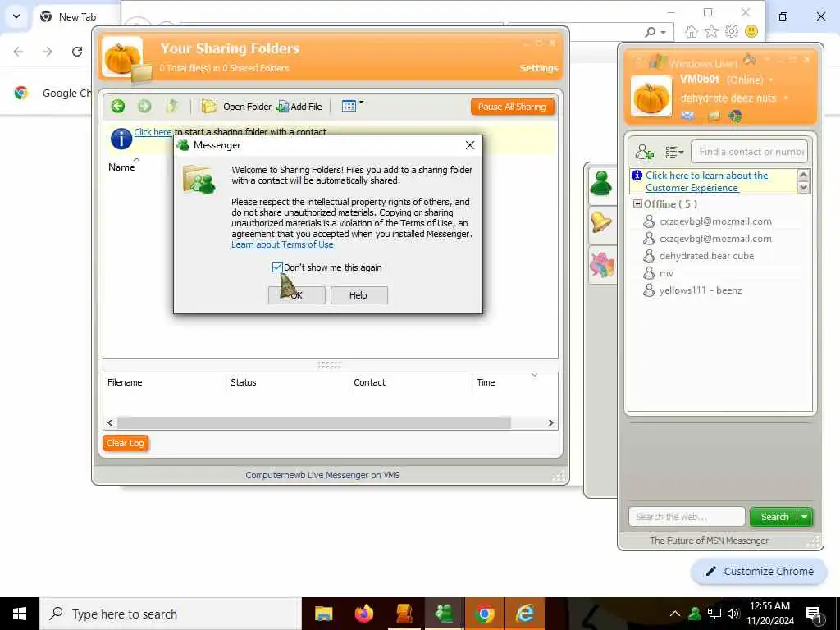Click the Internet Explorer home icon
Viewport: 840px width, 630px height.
click(691, 32)
